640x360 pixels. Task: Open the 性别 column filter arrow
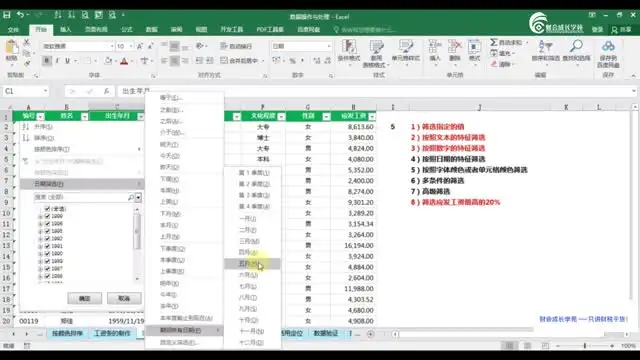(x=326, y=117)
